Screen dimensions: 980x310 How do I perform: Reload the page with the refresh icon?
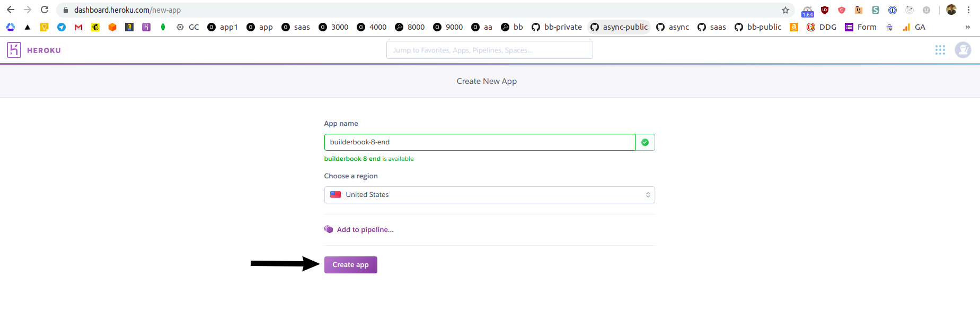click(x=45, y=10)
